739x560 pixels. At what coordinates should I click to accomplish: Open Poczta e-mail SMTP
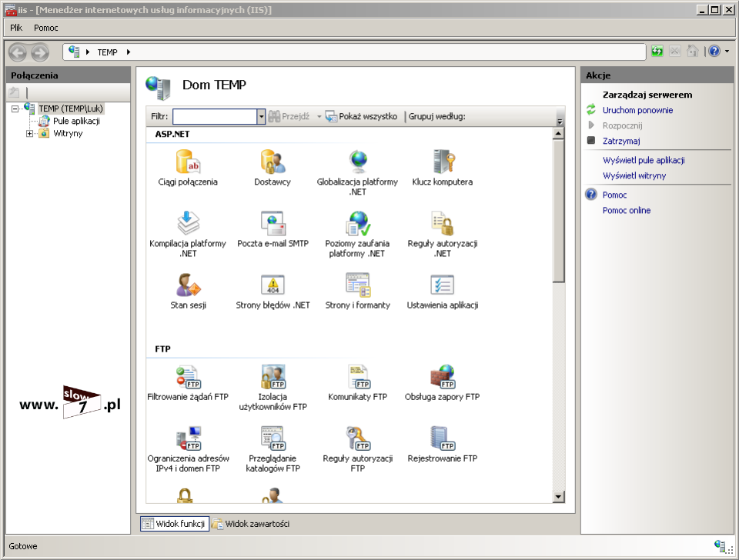[273, 229]
